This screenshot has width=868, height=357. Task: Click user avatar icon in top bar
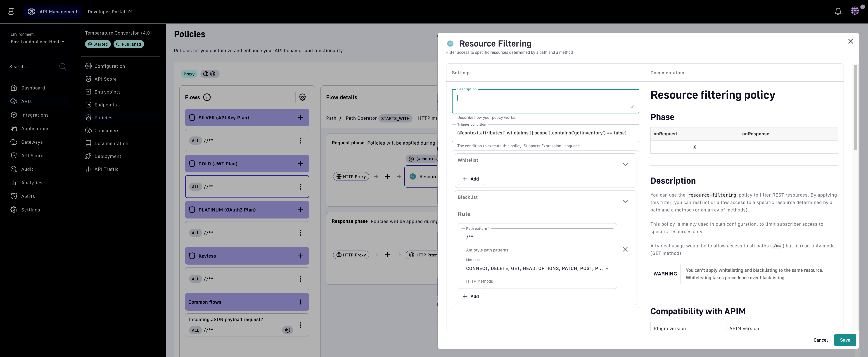point(855,11)
